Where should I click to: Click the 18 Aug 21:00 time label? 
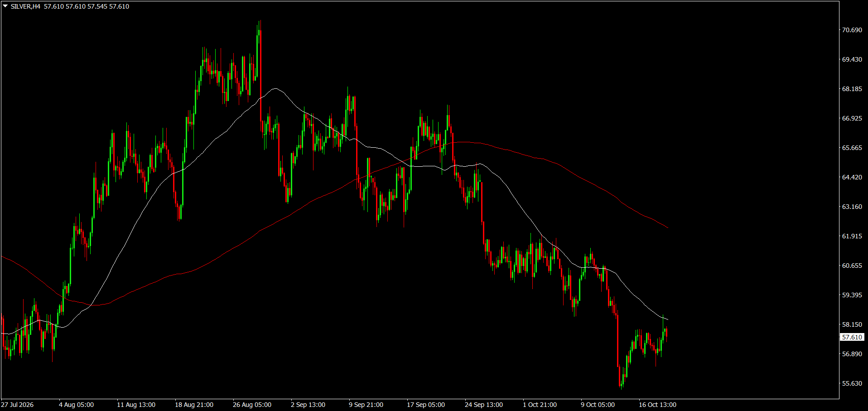(194, 405)
